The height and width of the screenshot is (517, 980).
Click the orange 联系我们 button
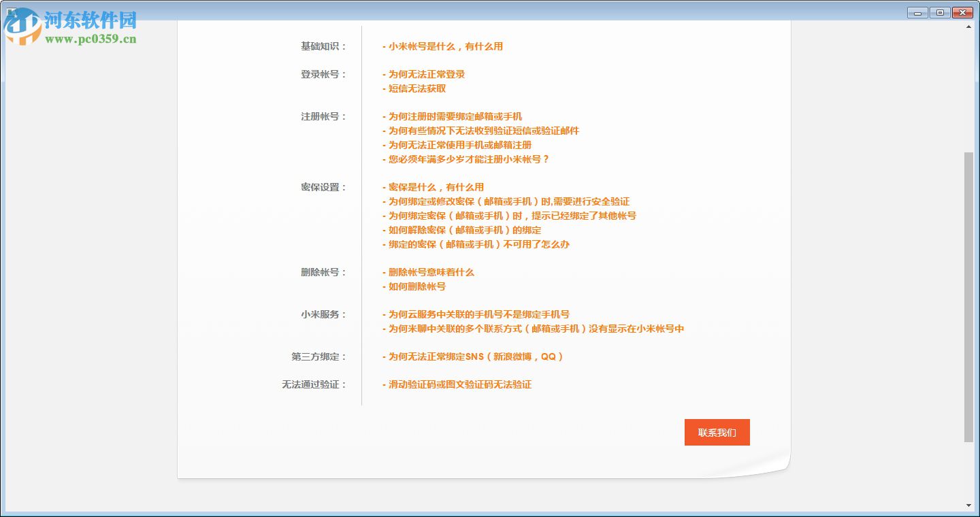click(x=717, y=432)
